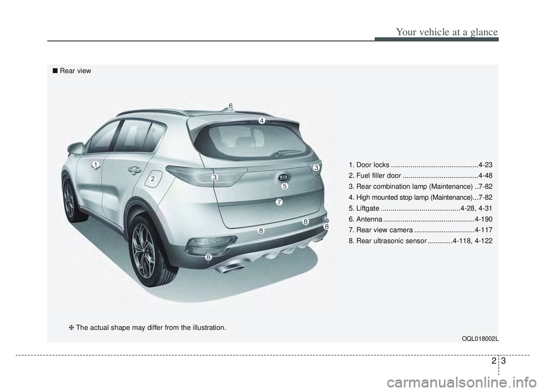
Task: Click the KIA logo badge on the liftgate
Action: [284, 177]
